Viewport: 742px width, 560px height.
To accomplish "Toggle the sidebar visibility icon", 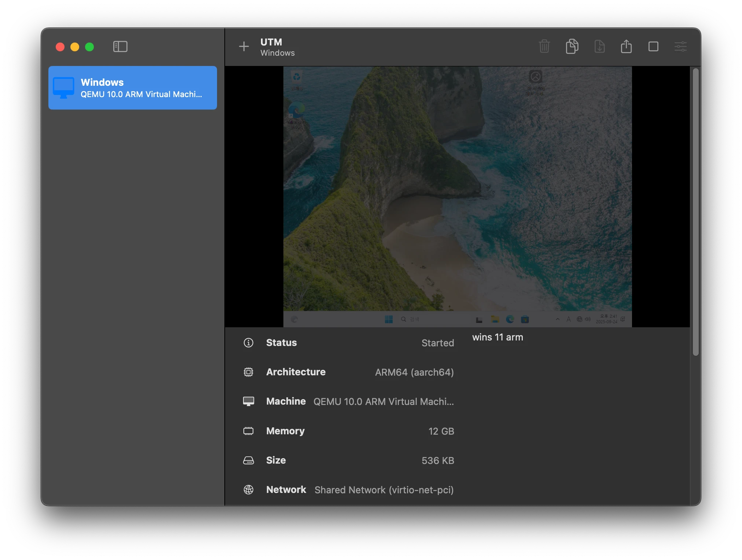I will tap(120, 47).
